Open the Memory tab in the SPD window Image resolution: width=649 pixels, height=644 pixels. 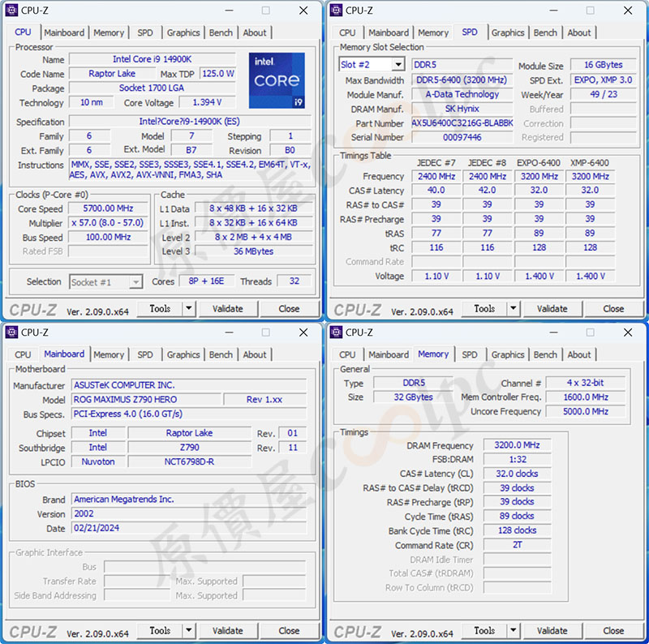pos(433,32)
